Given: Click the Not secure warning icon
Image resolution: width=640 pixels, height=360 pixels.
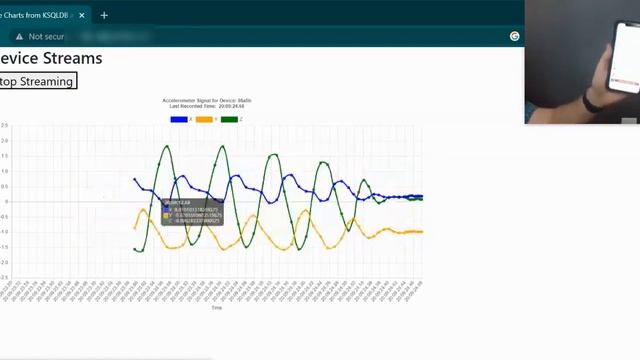Looking at the screenshot, I should 19,37.
